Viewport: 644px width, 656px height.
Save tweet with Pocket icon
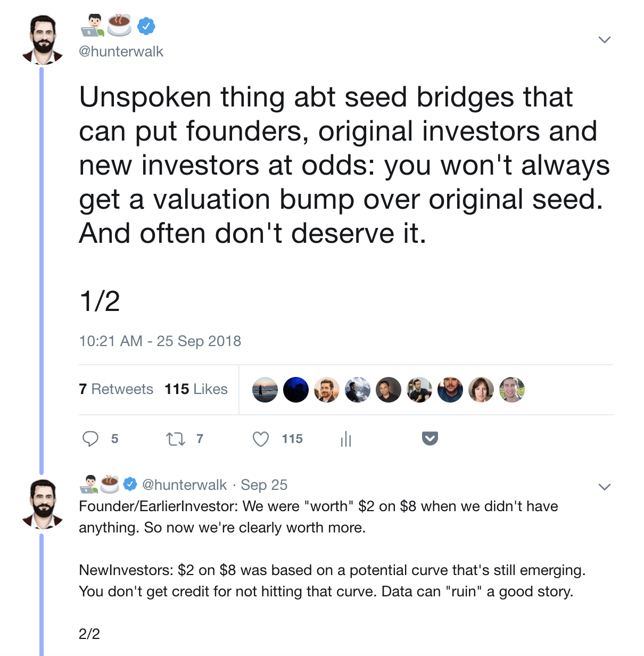(430, 438)
